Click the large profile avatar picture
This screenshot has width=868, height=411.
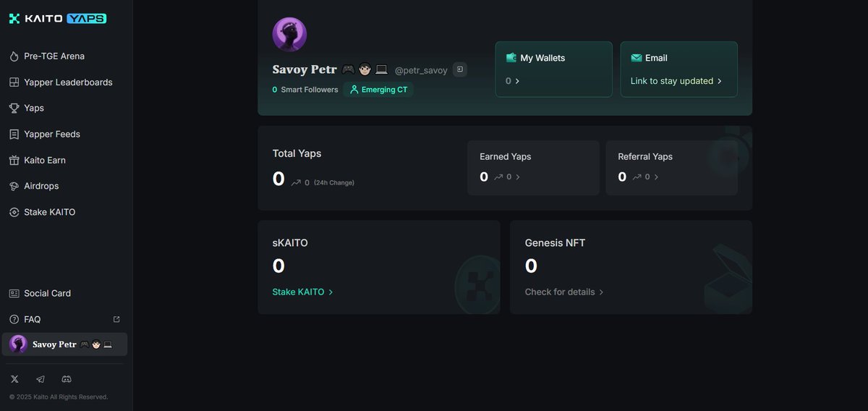289,35
